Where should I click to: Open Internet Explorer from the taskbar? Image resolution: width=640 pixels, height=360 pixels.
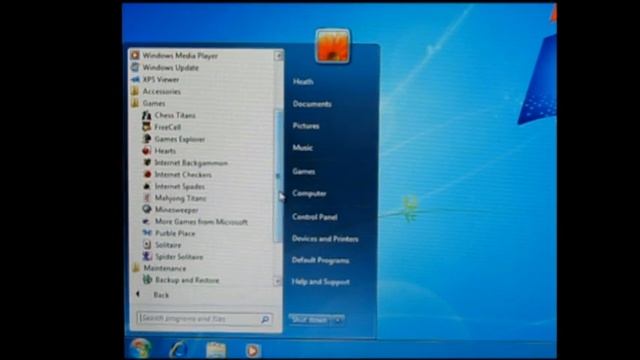click(179, 349)
